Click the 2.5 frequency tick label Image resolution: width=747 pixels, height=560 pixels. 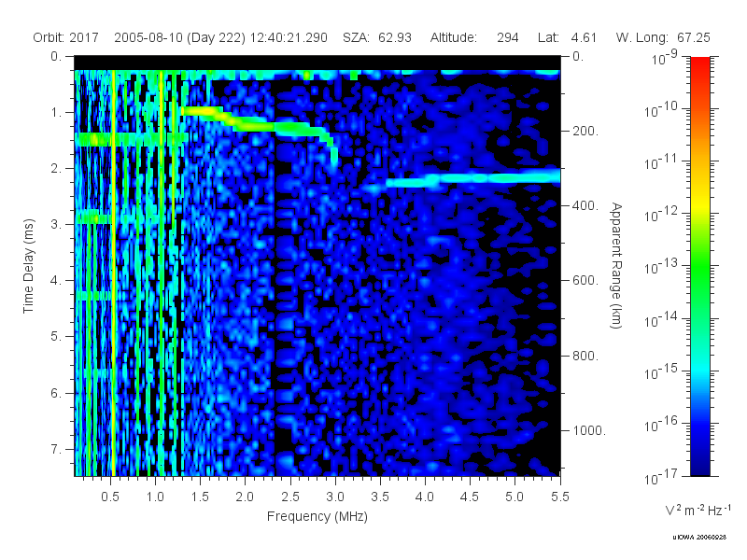290,497
